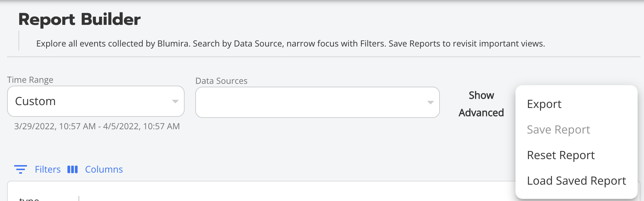The height and width of the screenshot is (201, 644).
Task: Click the Report Builder heading
Action: (80, 19)
